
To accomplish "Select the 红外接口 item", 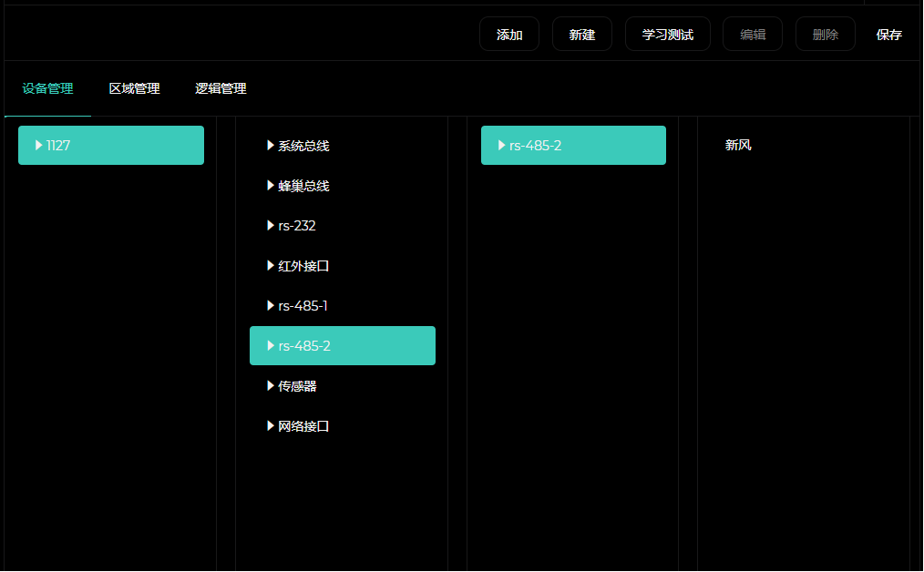I will click(343, 265).
